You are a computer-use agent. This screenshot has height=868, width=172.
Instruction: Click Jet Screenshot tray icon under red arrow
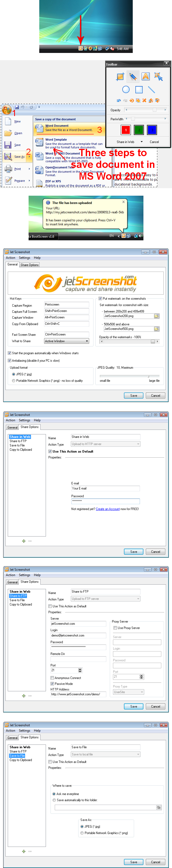pyautogui.click(x=80, y=49)
